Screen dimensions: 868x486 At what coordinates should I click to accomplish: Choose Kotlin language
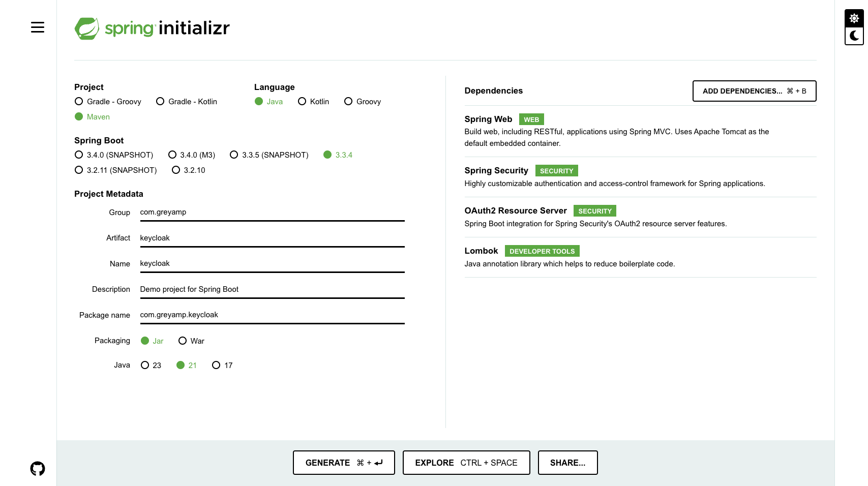314,102
